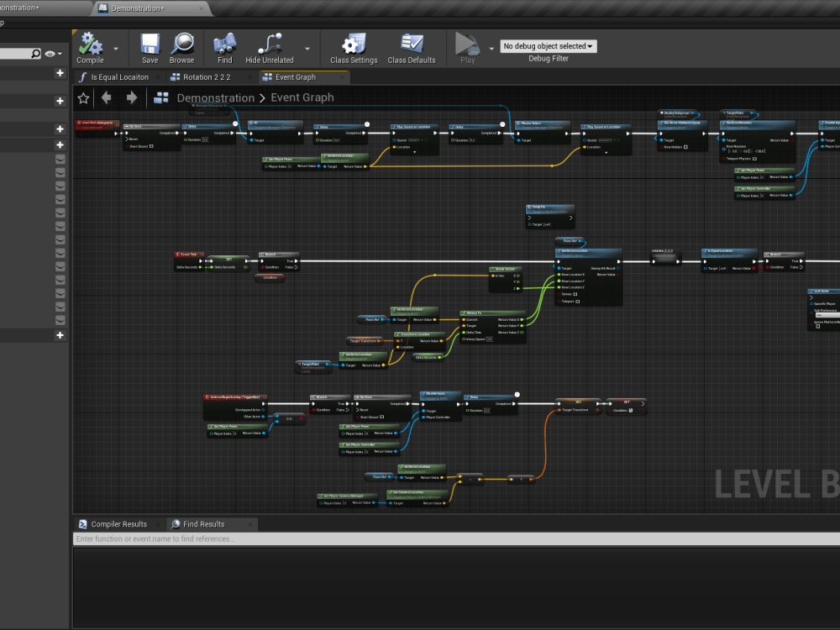The image size is (840, 630).
Task: Expand the Hide Unrelated dropdown arrow
Action: [x=306, y=48]
